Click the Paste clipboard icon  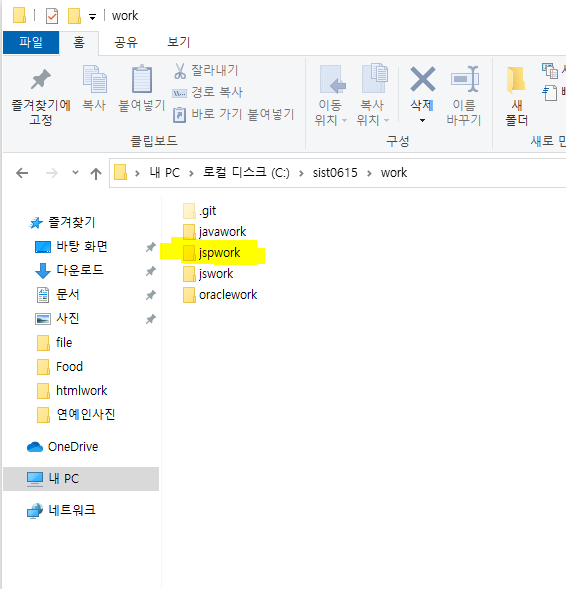click(x=142, y=79)
